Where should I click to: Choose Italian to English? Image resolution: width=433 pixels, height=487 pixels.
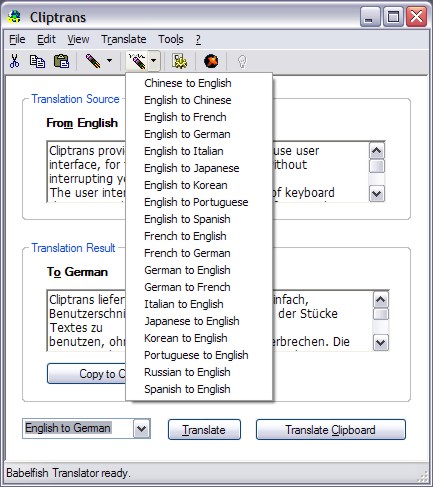(x=199, y=304)
